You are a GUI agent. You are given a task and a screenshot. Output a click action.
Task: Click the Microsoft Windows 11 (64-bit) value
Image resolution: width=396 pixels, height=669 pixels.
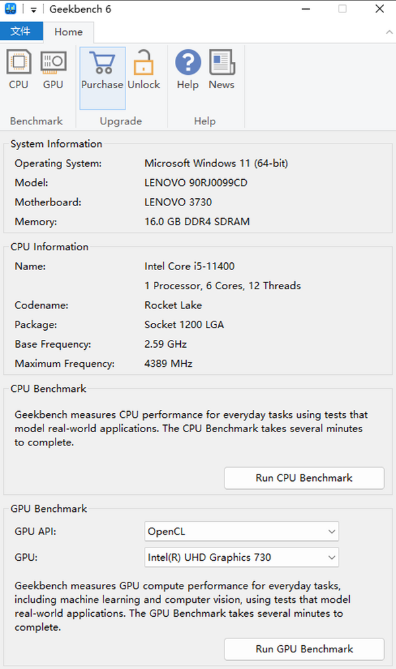[216, 163]
